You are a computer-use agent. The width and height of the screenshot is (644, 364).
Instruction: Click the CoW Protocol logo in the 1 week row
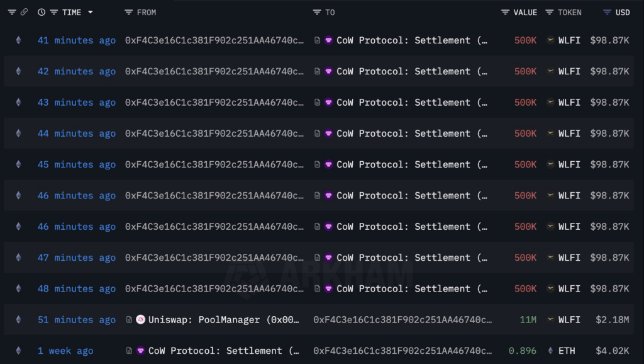(141, 351)
